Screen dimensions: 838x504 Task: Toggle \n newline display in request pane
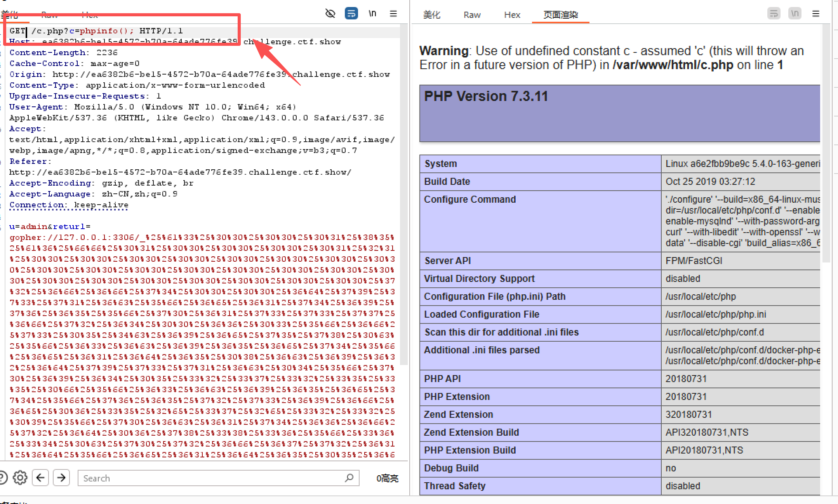tap(372, 14)
